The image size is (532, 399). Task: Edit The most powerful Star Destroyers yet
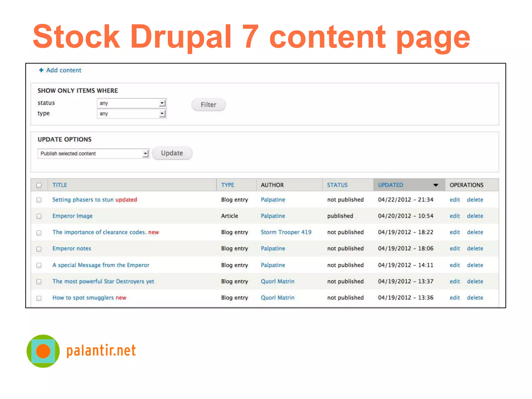(x=455, y=281)
